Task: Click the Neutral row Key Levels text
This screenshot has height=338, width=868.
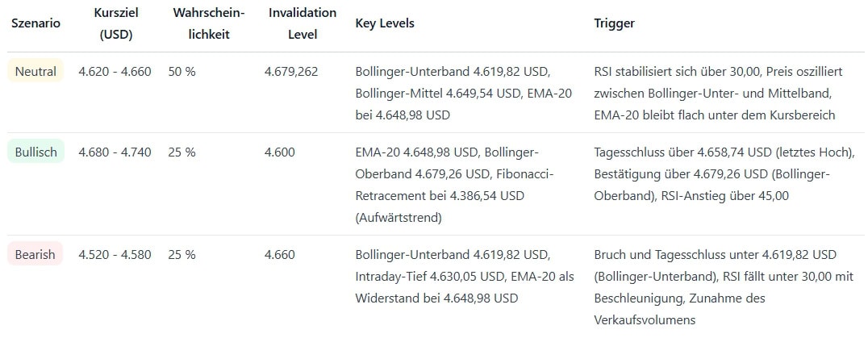Action: pos(463,94)
